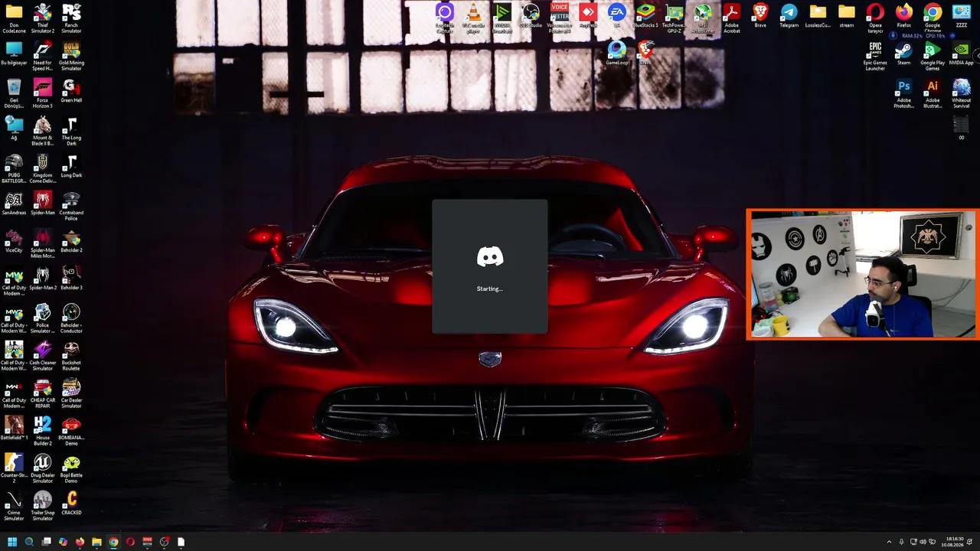Viewport: 980px width, 551px height.
Task: Click the "Starting..." text in Discord splash
Action: click(x=490, y=289)
